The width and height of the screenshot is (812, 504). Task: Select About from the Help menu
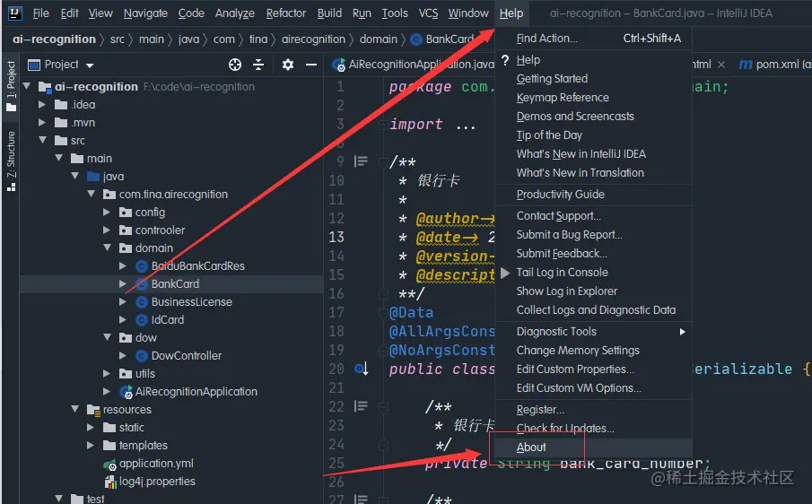593,448
